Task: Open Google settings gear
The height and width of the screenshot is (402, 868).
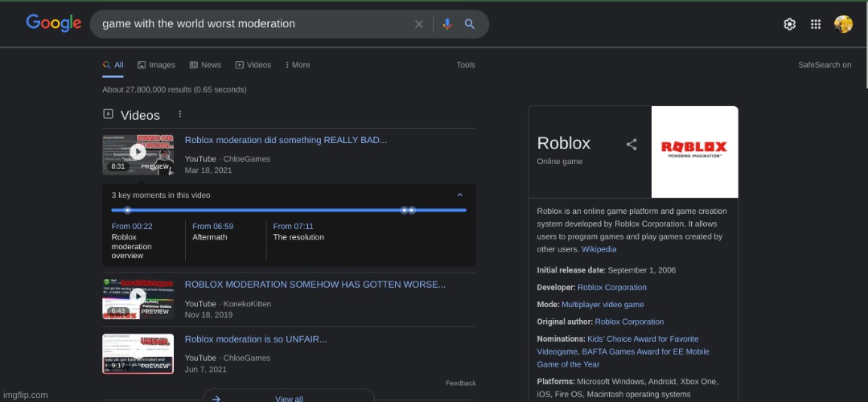Action: (x=789, y=24)
